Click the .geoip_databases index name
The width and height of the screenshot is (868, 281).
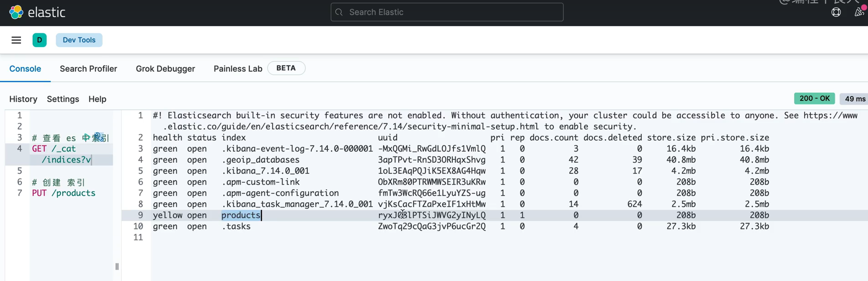pos(260,160)
